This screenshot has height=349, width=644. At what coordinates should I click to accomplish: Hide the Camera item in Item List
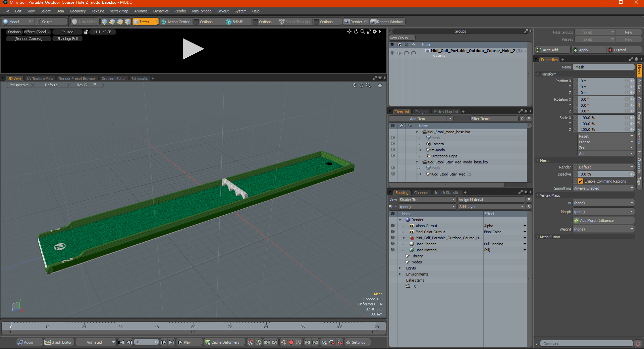(392, 144)
